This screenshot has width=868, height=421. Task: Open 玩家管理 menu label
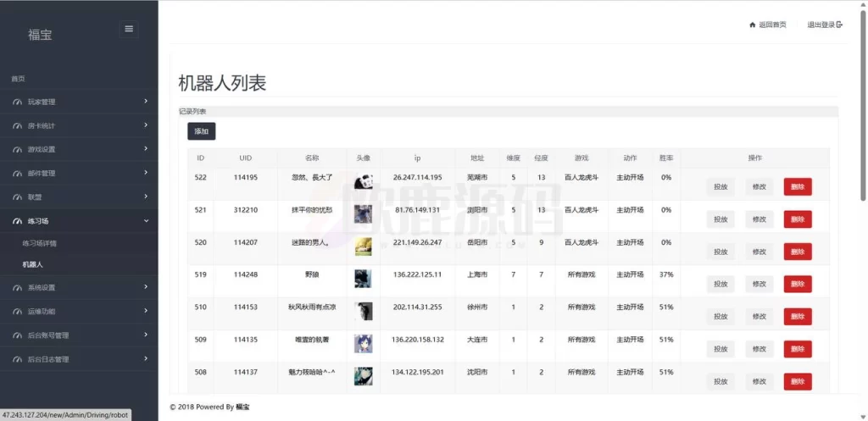[x=42, y=102]
